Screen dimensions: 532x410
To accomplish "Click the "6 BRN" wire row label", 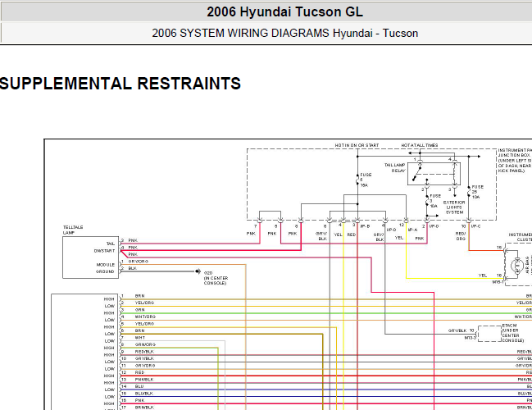I will point(133,330).
